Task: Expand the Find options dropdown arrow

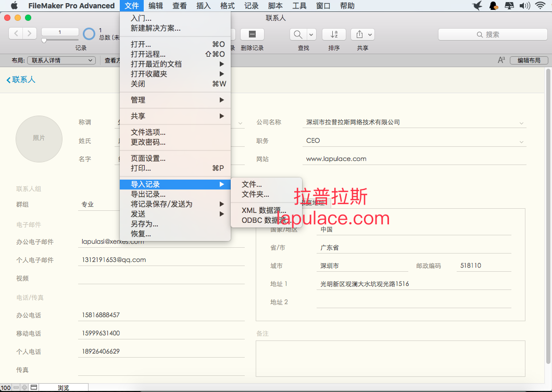Action: (x=311, y=34)
